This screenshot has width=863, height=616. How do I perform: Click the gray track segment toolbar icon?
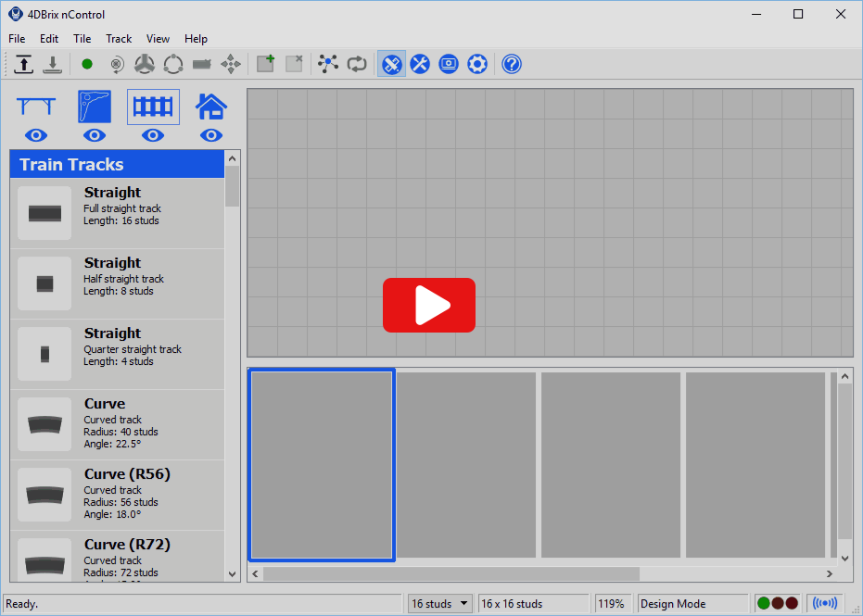(202, 64)
